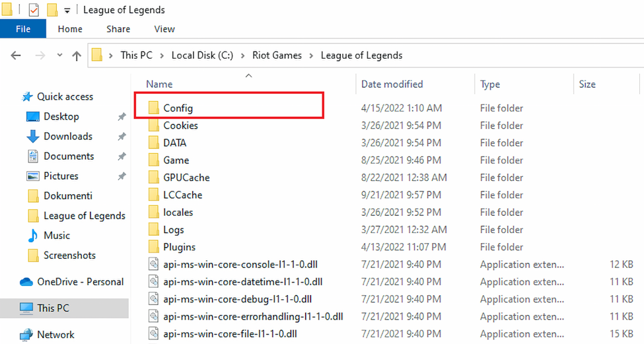This screenshot has width=644, height=344.
Task: Select the Logs folder
Action: click(x=173, y=230)
